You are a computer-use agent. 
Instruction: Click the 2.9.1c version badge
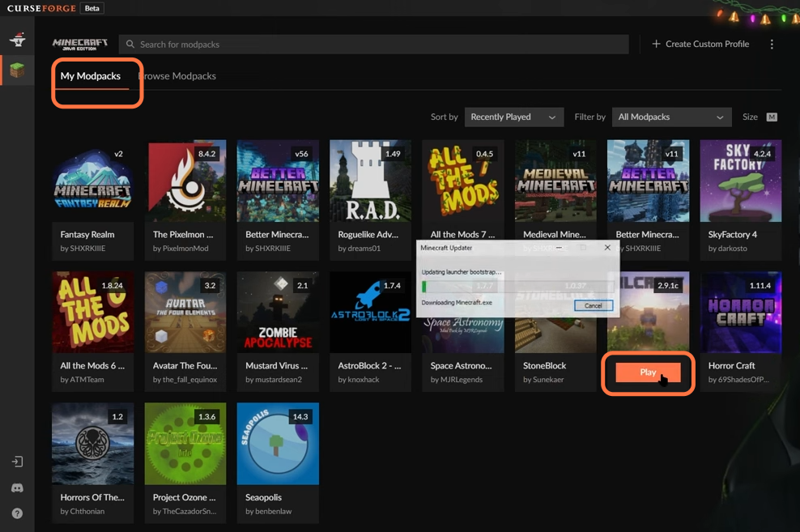(x=668, y=286)
